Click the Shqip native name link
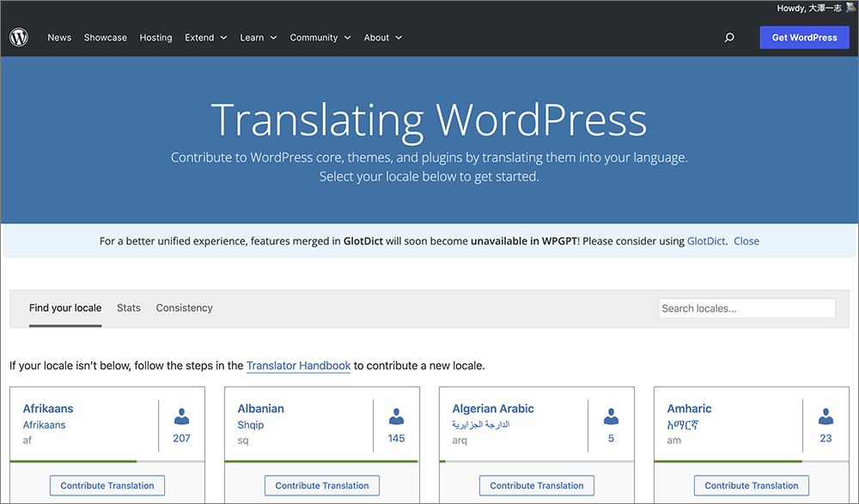 (250, 425)
